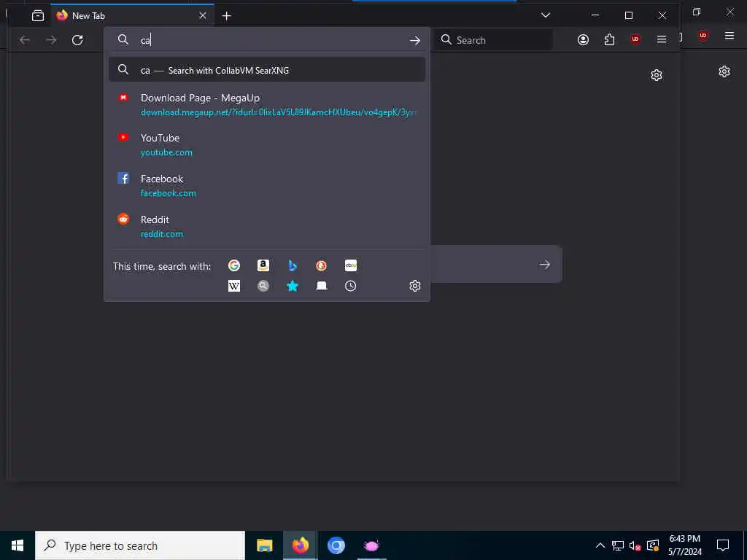Search this time with Google
The image size is (747, 560).
click(234, 265)
